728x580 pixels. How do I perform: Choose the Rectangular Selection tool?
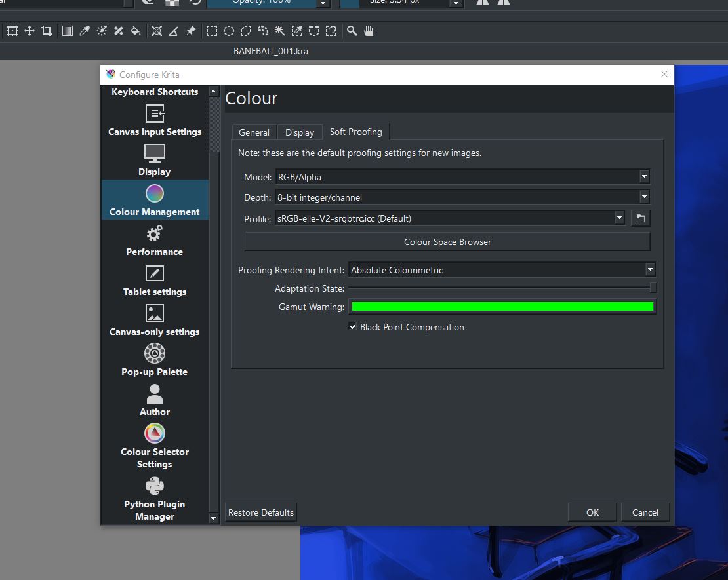pos(212,31)
